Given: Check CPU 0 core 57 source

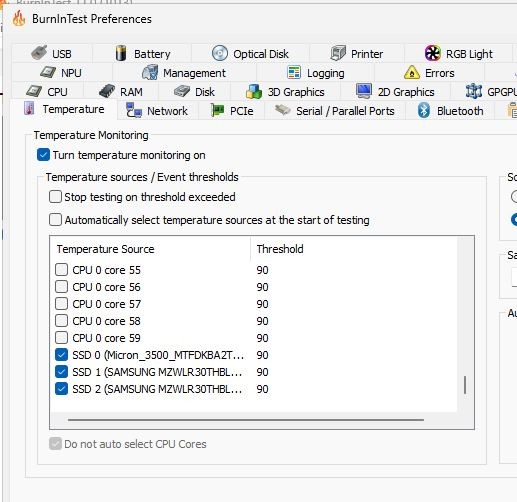Looking at the screenshot, I should [61, 304].
